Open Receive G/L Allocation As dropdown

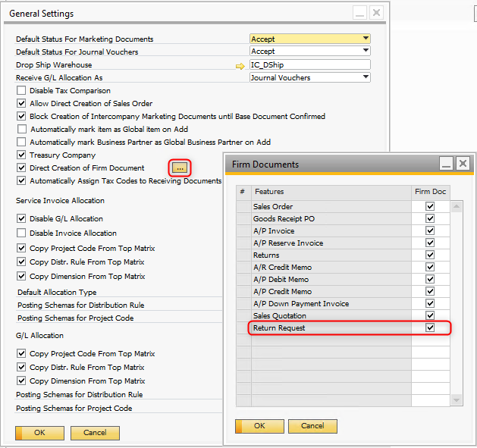366,77
